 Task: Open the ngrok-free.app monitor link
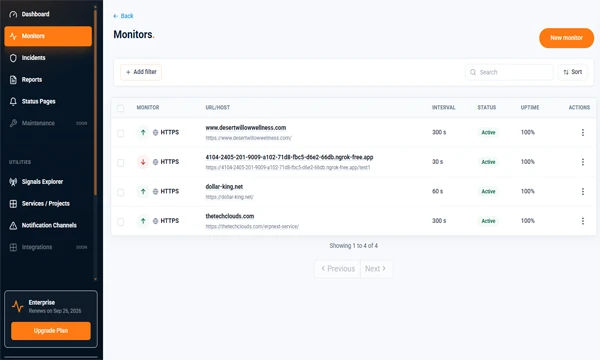pyautogui.click(x=289, y=157)
